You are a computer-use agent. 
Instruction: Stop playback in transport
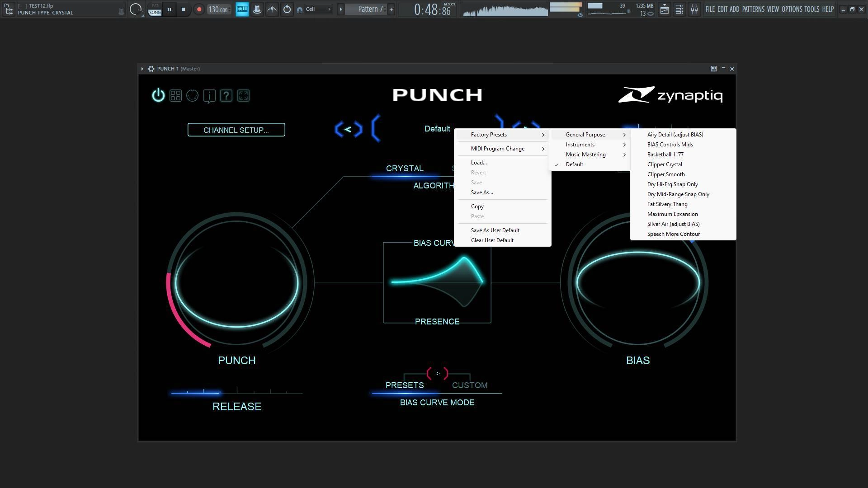pos(183,9)
